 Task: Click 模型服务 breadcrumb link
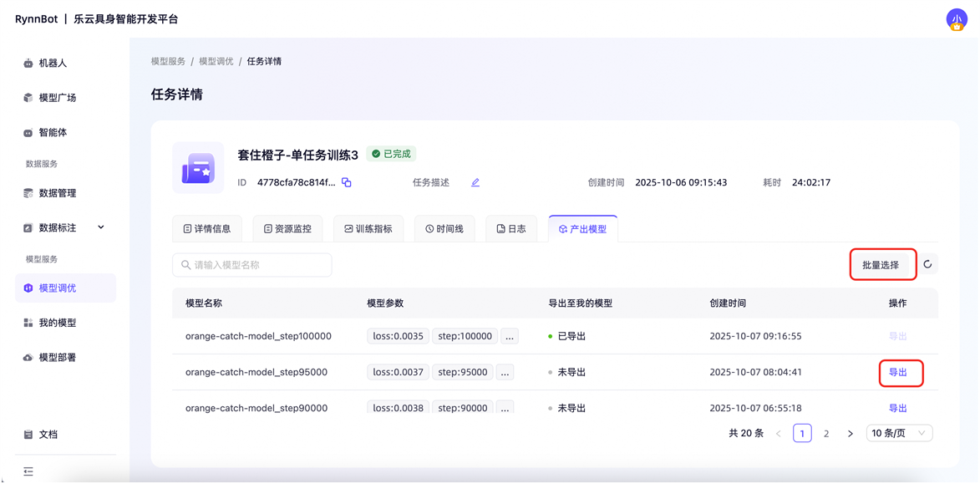pyautogui.click(x=168, y=61)
